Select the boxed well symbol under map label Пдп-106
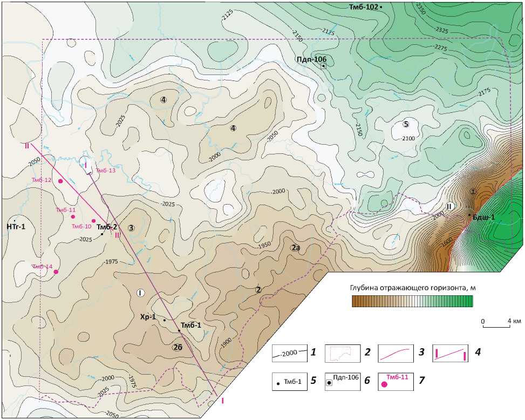 coord(323,66)
